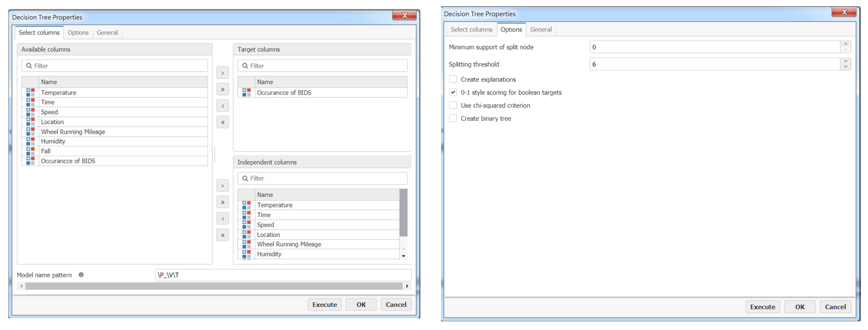Click the info icon beside Model name pattern
The width and height of the screenshot is (868, 330).
tap(81, 275)
